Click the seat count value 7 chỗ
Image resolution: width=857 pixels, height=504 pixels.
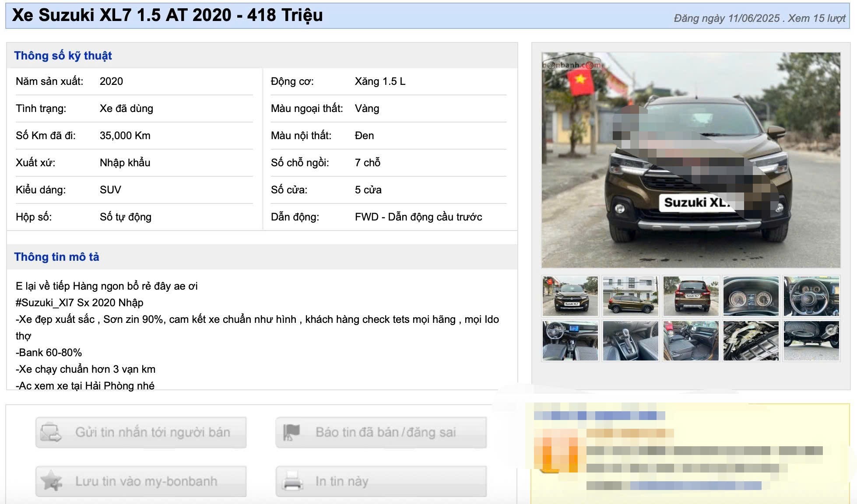pyautogui.click(x=368, y=163)
